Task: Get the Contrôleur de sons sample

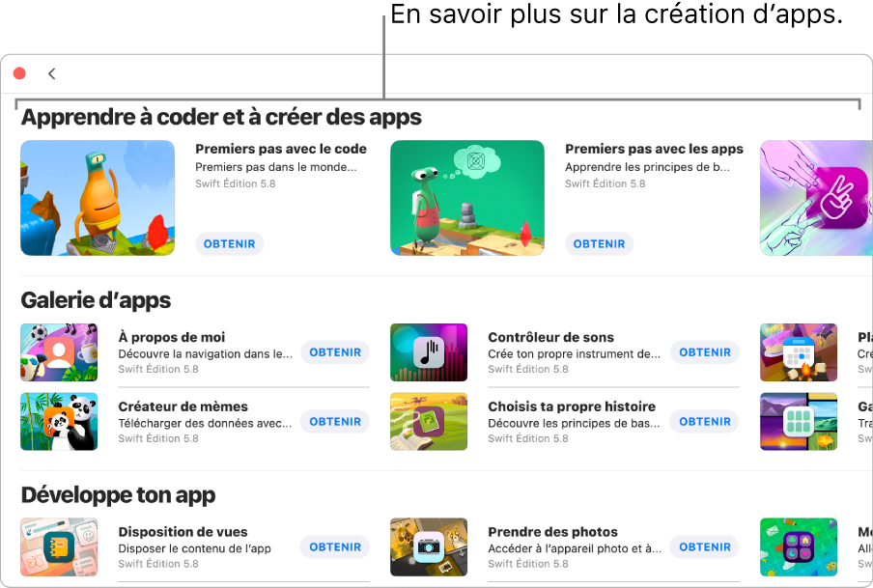Action: 705,352
